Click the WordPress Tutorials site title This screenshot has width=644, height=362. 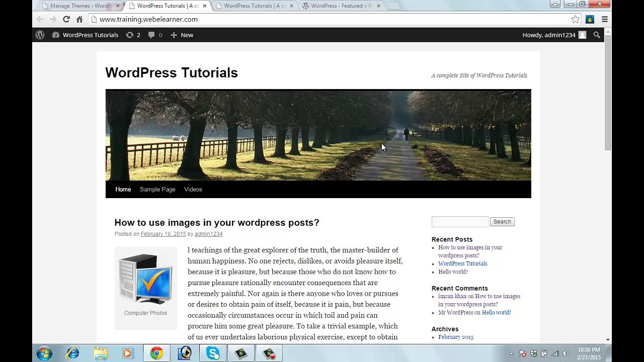pos(171,72)
